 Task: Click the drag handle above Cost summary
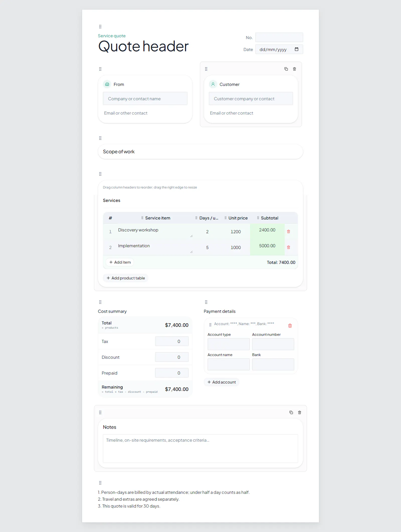point(100,302)
